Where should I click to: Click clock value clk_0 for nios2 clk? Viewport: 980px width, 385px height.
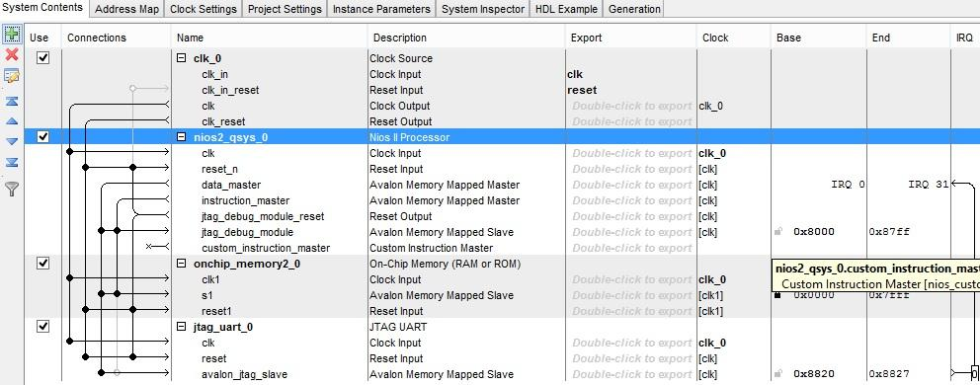pyautogui.click(x=712, y=153)
